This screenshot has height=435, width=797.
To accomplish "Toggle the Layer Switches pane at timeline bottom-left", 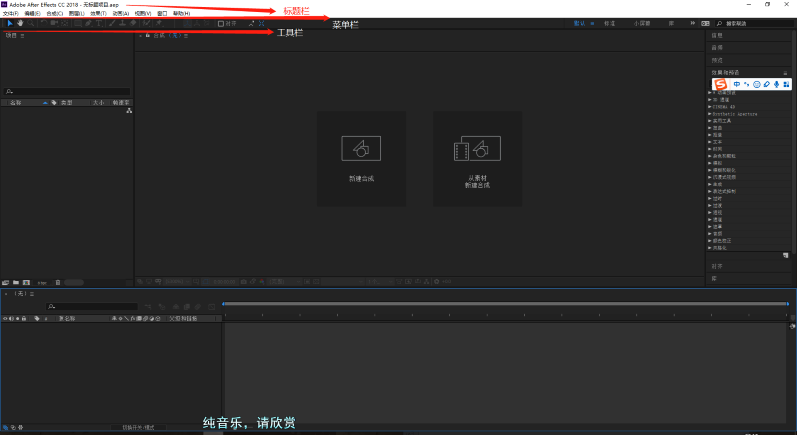I will coord(5,427).
